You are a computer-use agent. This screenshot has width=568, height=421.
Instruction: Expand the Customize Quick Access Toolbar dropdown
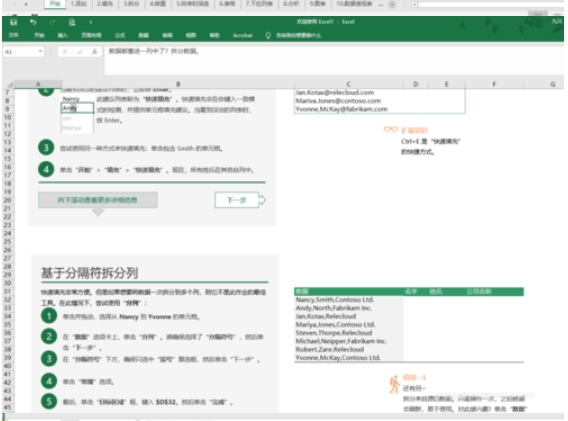(x=91, y=22)
